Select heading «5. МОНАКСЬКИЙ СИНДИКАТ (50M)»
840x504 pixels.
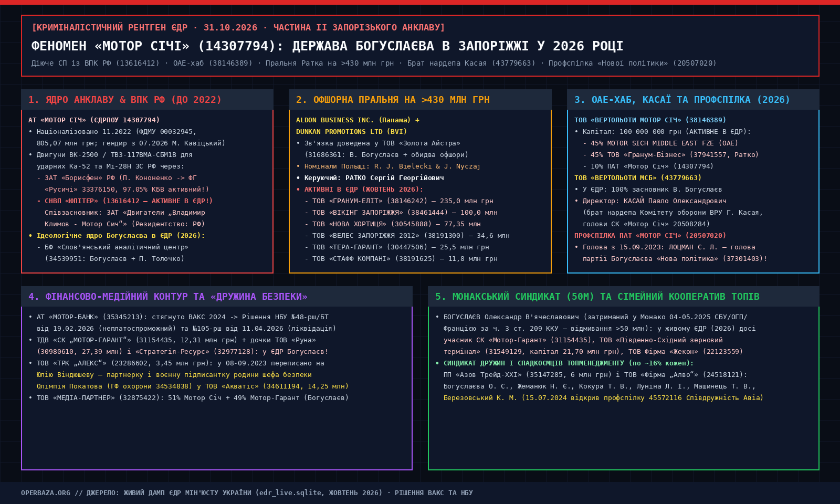(x=514, y=297)
